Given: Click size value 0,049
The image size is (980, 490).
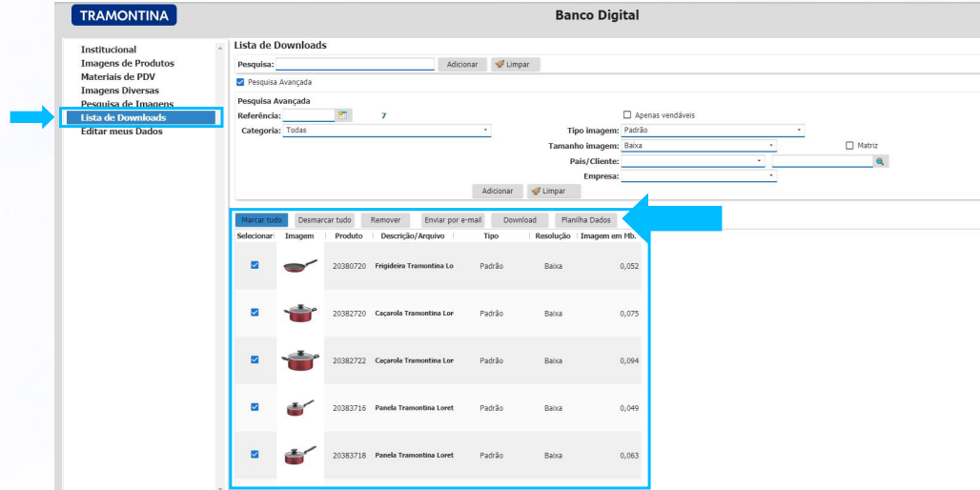Looking at the screenshot, I should (629, 408).
